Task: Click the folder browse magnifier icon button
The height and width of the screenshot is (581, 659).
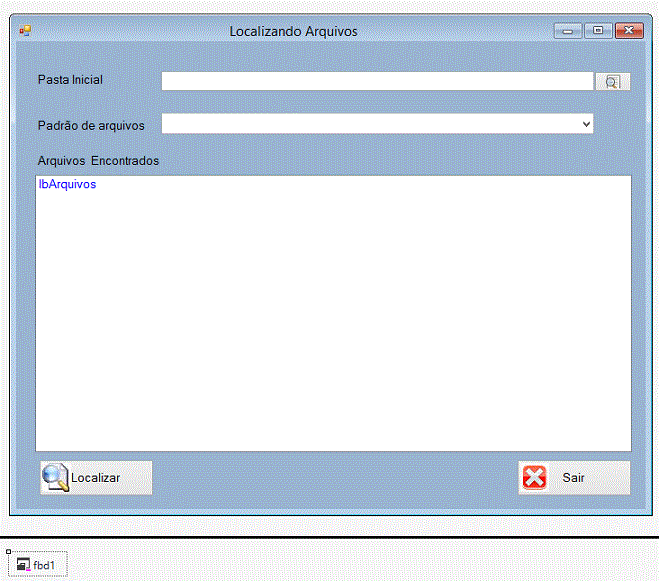Action: click(x=613, y=82)
